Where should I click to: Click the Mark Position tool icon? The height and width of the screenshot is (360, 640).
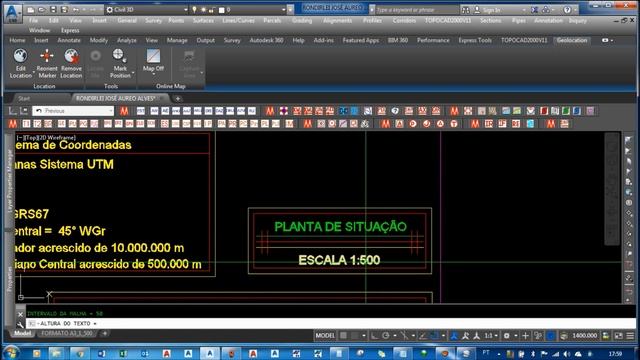click(119, 55)
